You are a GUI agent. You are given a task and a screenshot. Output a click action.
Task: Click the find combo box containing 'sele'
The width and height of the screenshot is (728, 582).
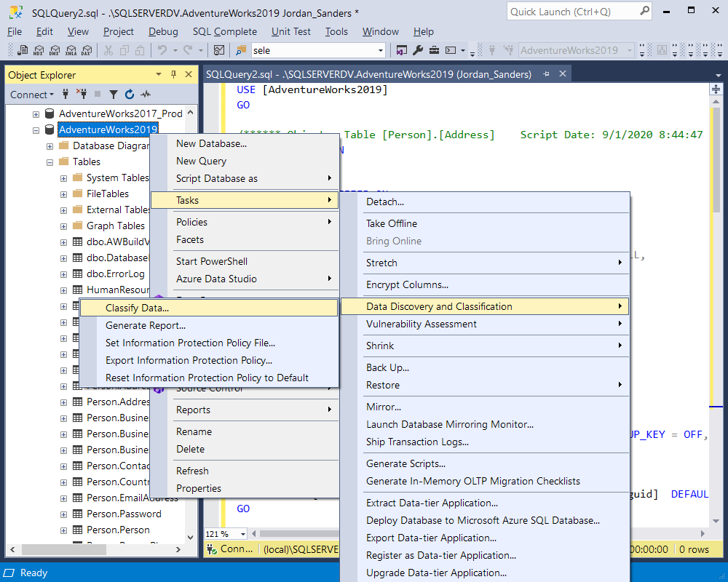pos(318,50)
